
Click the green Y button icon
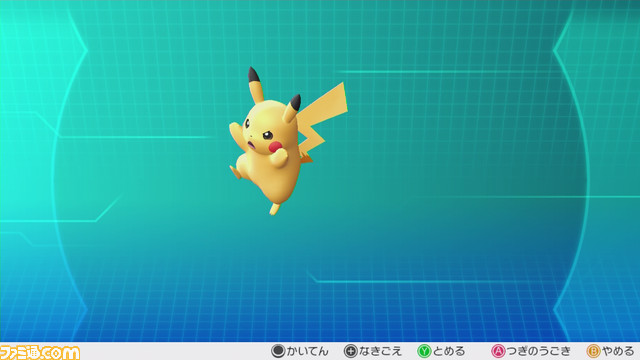pos(424,351)
